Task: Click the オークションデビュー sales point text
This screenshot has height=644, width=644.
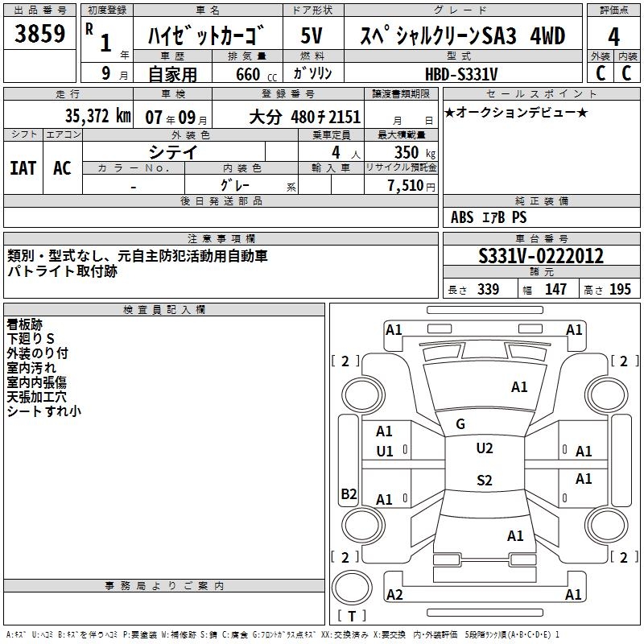Action: (516, 112)
